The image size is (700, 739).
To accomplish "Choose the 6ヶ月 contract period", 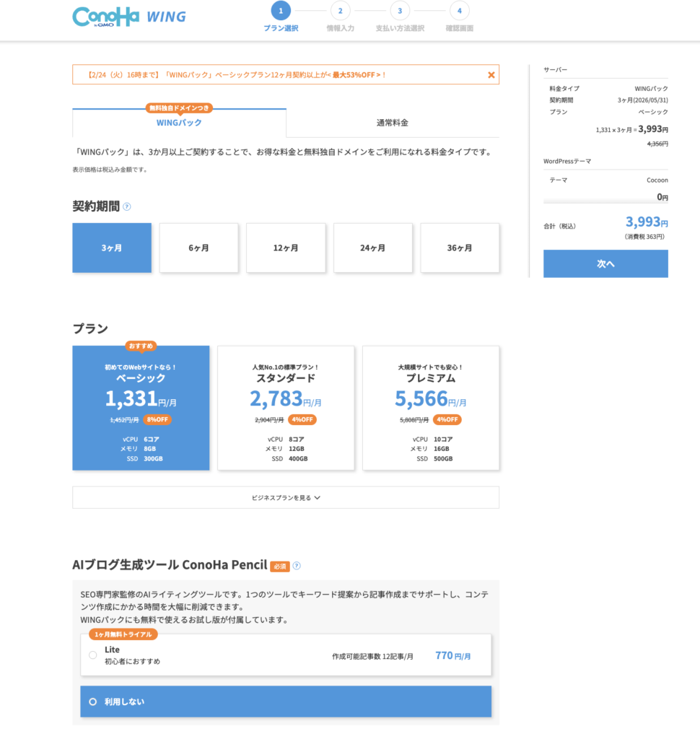I will [x=198, y=248].
